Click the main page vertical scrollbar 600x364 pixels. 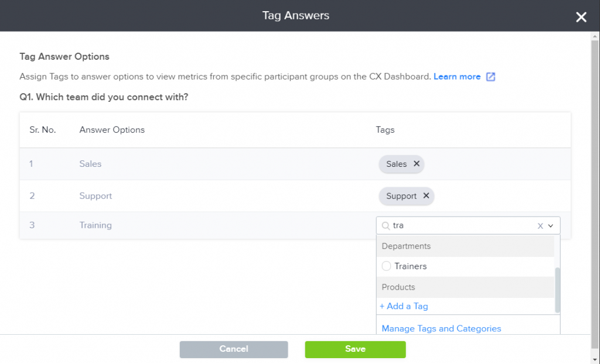[595, 193]
